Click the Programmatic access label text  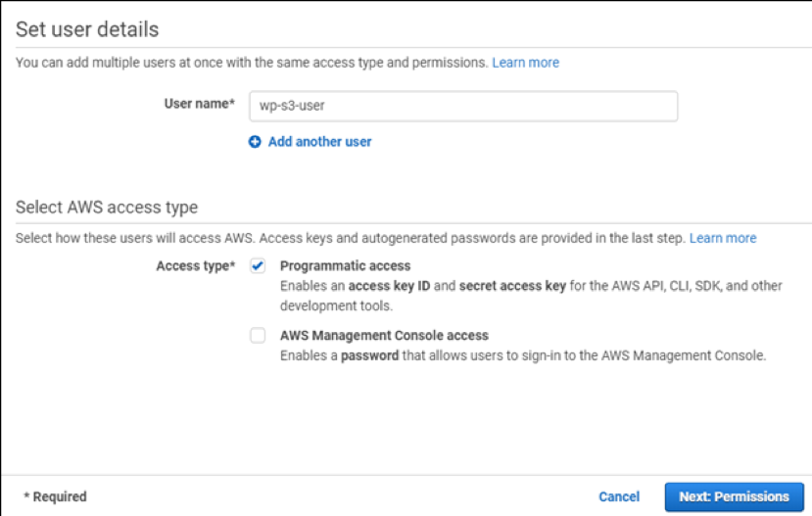point(346,266)
